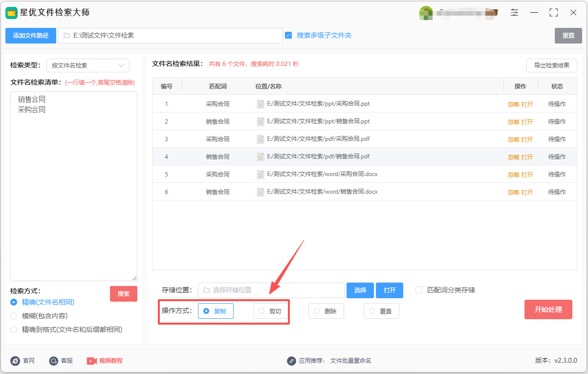
Task: Enable 匹配词分类存储 checkbox
Action: coord(419,290)
